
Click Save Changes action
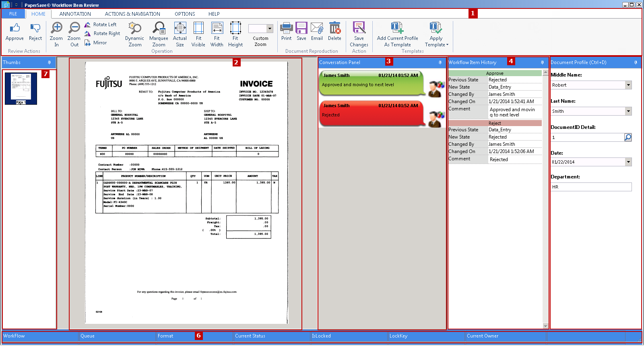359,34
